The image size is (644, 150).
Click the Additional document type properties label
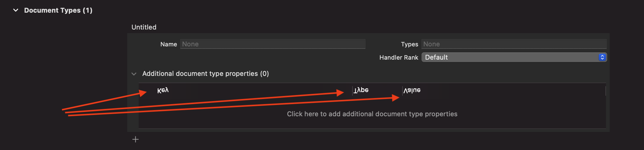click(x=205, y=73)
